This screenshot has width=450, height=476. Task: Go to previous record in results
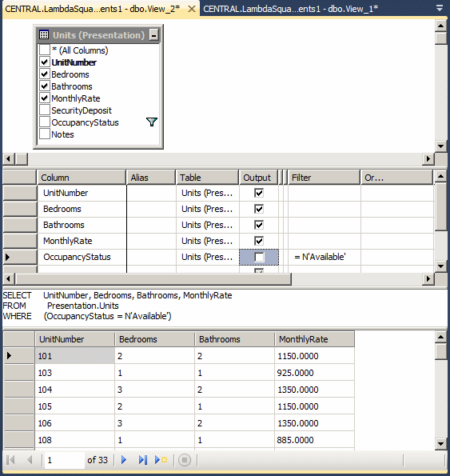30,460
